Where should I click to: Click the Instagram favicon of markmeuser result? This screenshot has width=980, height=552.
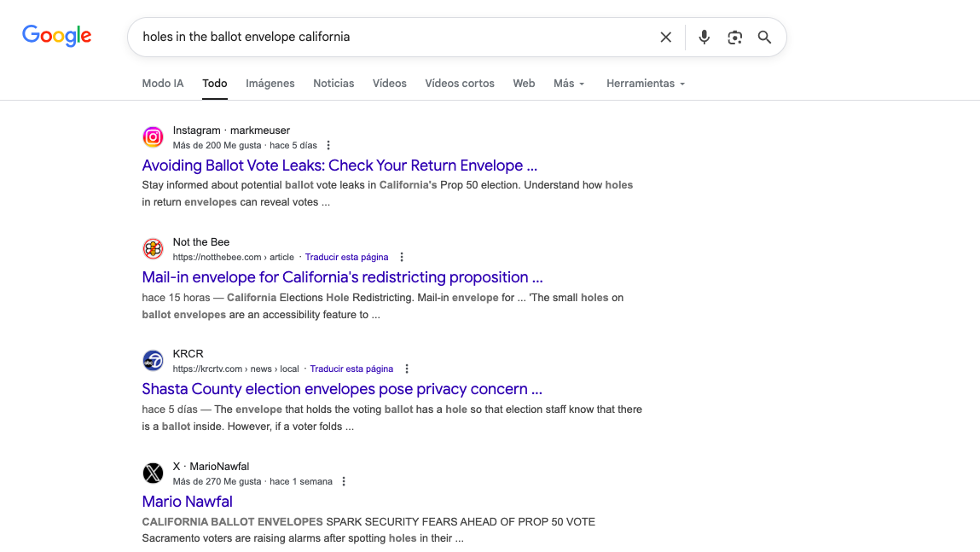[153, 137]
